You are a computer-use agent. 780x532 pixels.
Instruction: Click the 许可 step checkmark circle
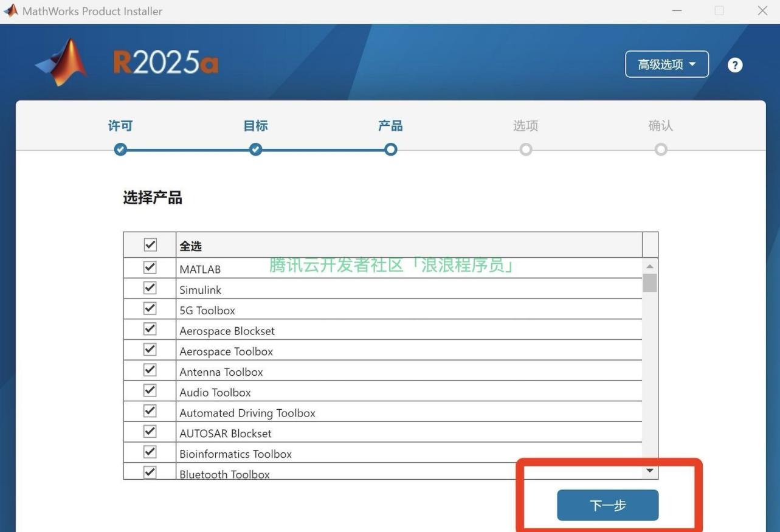(x=120, y=150)
